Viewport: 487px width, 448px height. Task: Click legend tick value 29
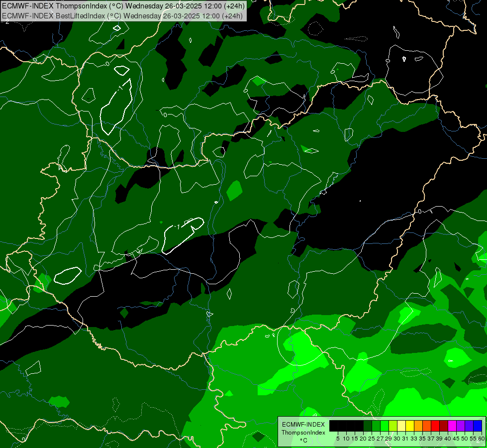tap(388, 439)
